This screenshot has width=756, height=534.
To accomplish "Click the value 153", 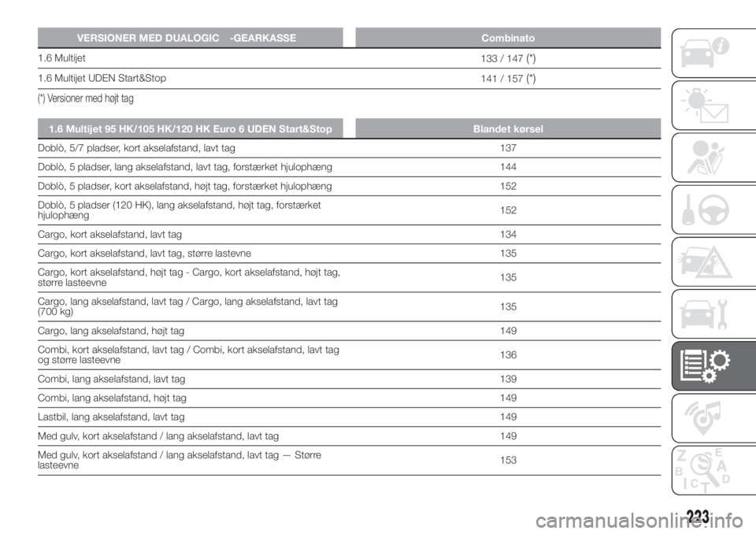I will pyautogui.click(x=508, y=460).
